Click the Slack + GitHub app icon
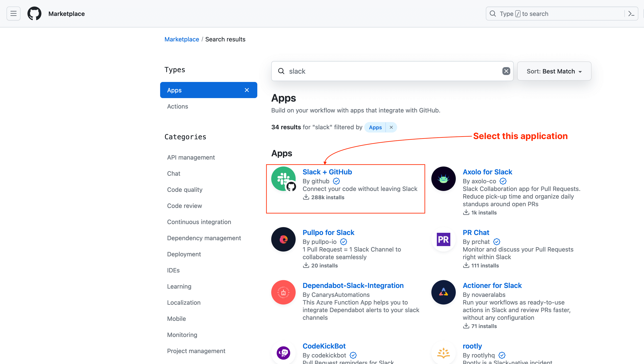The height and width of the screenshot is (364, 644). click(283, 179)
